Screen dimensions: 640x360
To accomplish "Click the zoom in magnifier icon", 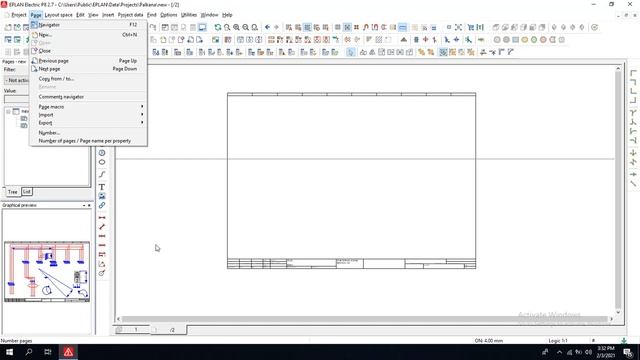I will (x=236, y=27).
